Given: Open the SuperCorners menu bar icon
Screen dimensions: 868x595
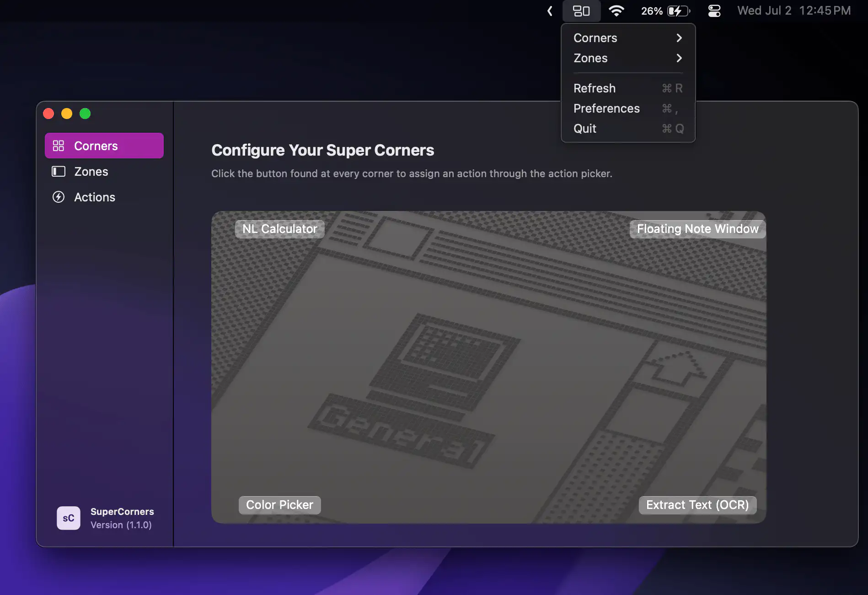Looking at the screenshot, I should tap(581, 11).
